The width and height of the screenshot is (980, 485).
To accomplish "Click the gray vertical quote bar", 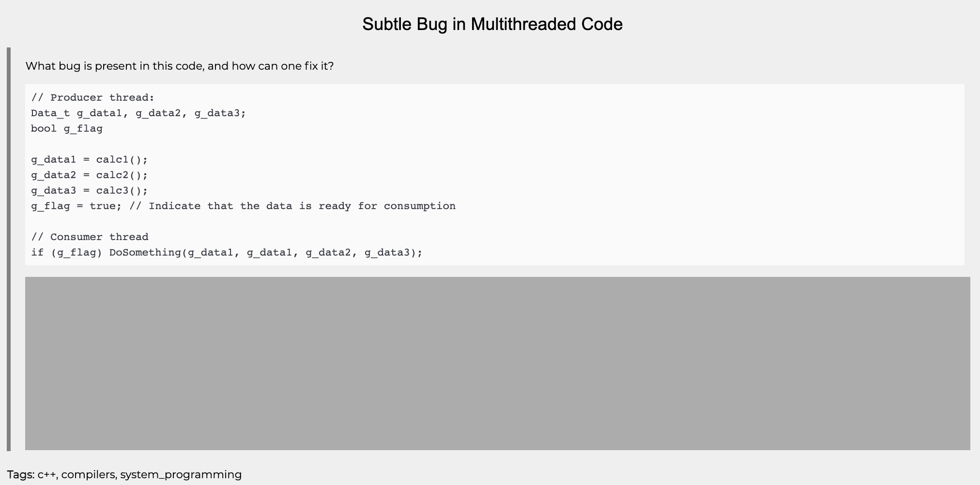I will click(x=9, y=249).
